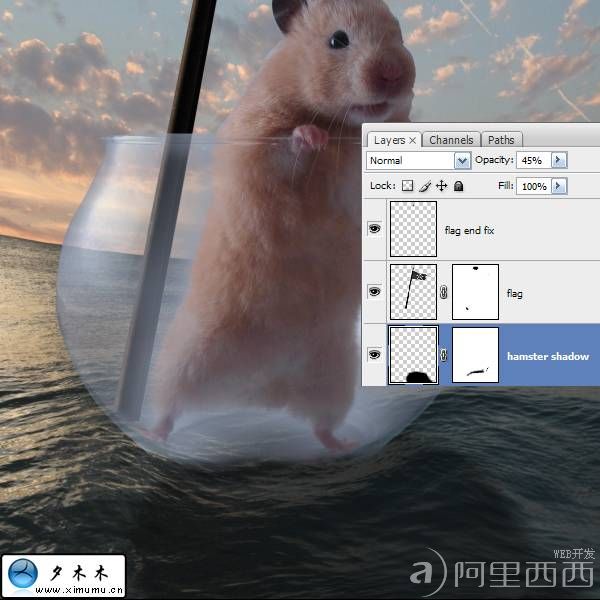Screen dimensions: 600x600
Task: Toggle the flag layer mask link icon
Action: (x=444, y=292)
